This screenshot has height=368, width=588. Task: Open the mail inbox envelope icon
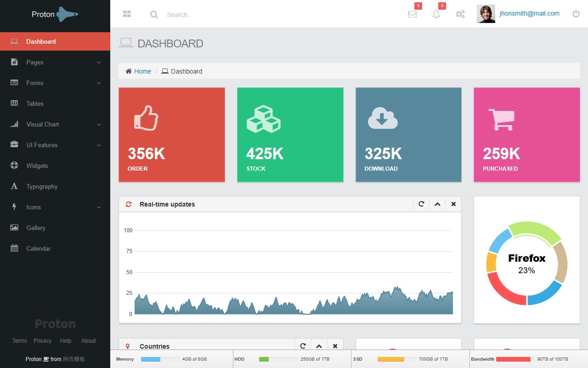(413, 14)
